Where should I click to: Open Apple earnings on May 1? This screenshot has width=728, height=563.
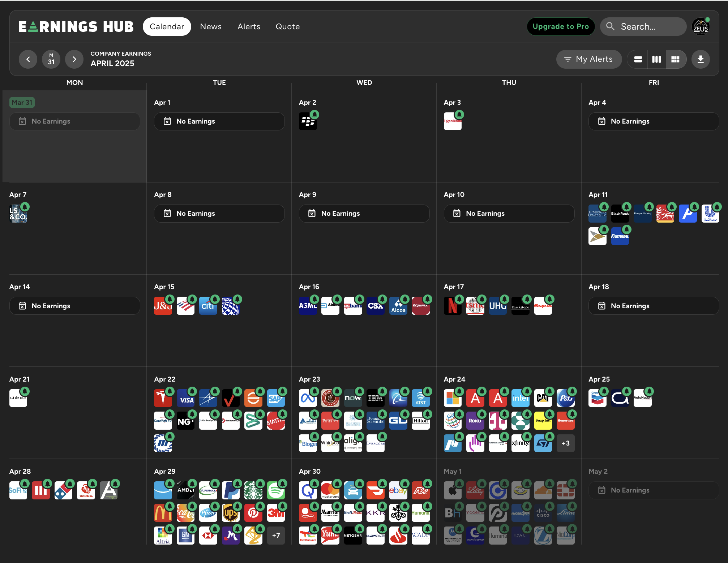(453, 490)
